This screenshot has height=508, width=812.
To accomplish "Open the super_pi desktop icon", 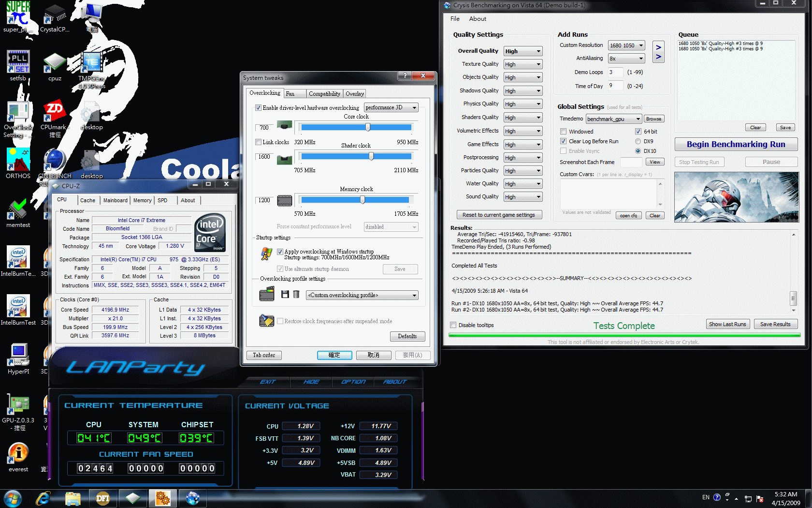I will [18, 15].
